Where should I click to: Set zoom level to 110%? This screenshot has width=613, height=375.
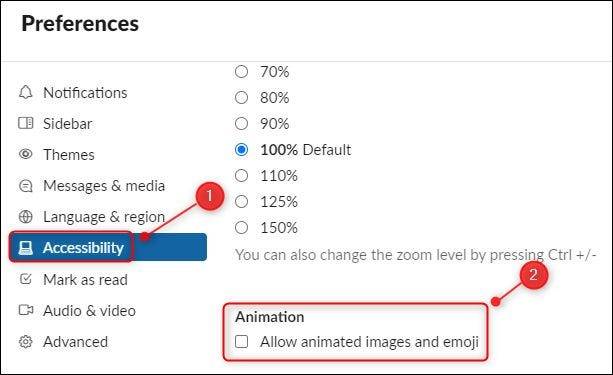(x=241, y=176)
